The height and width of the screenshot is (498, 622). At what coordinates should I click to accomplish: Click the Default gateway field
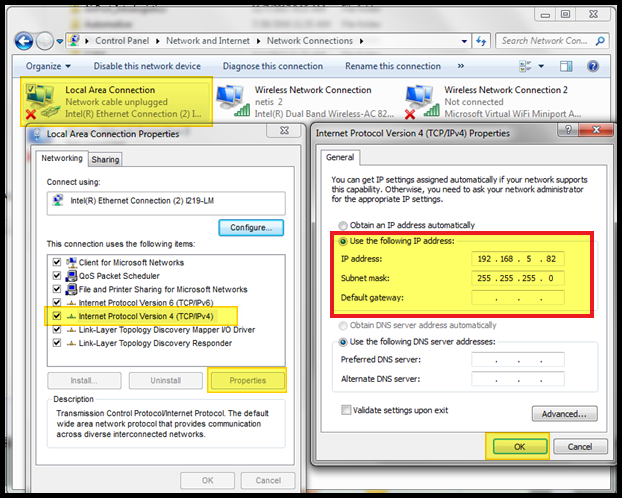[x=518, y=298]
